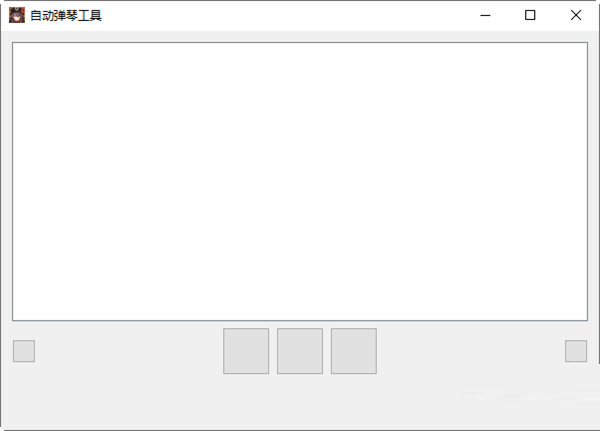
Task: Activate the rightmost button of the three-button group
Action: (354, 351)
